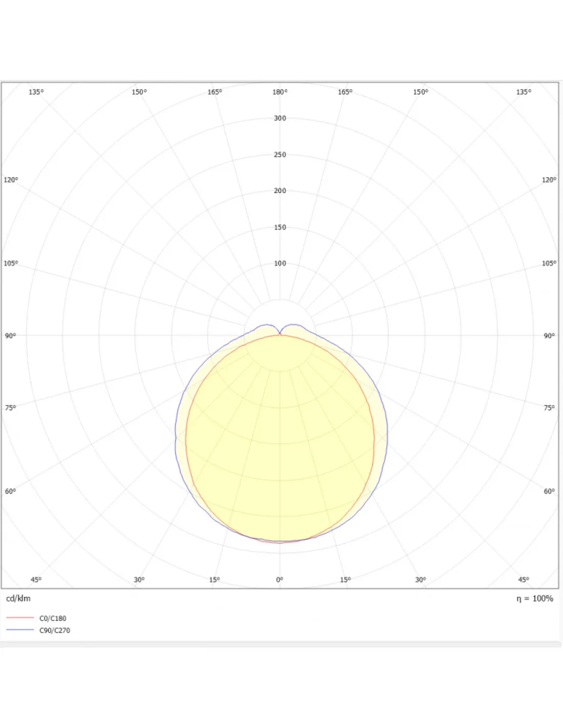Click the 200 radial scale label

(x=280, y=191)
